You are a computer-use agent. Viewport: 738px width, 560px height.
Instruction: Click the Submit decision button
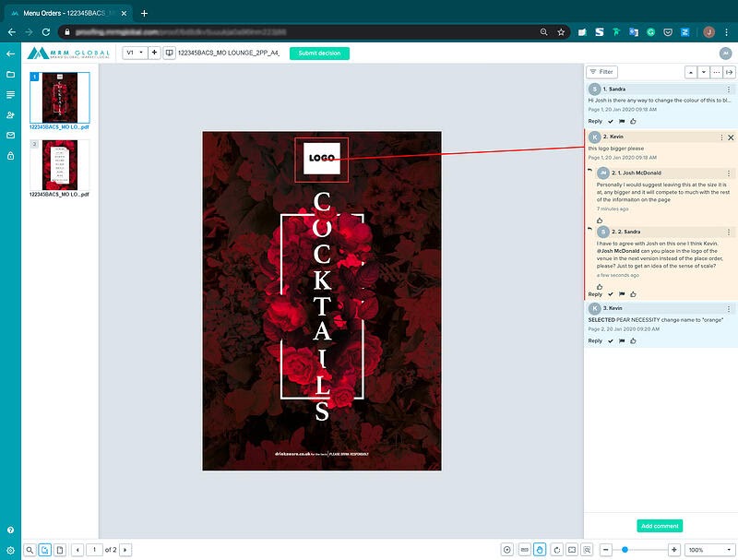[319, 54]
